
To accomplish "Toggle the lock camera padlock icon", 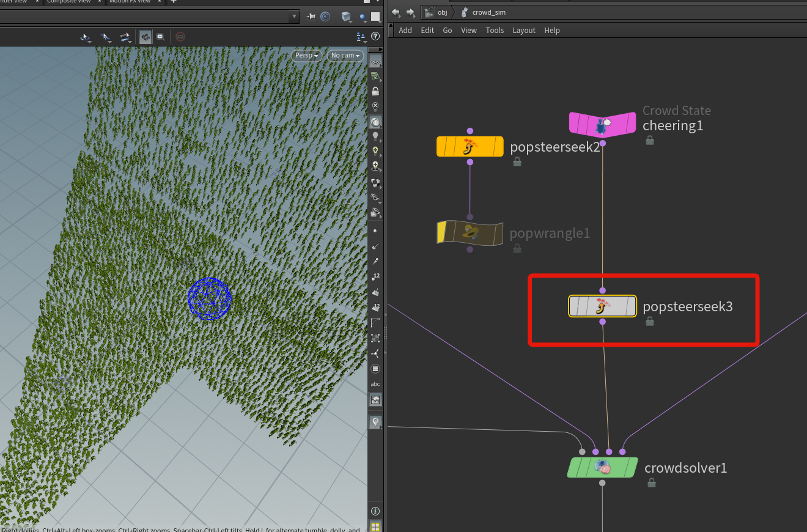I will (x=375, y=91).
